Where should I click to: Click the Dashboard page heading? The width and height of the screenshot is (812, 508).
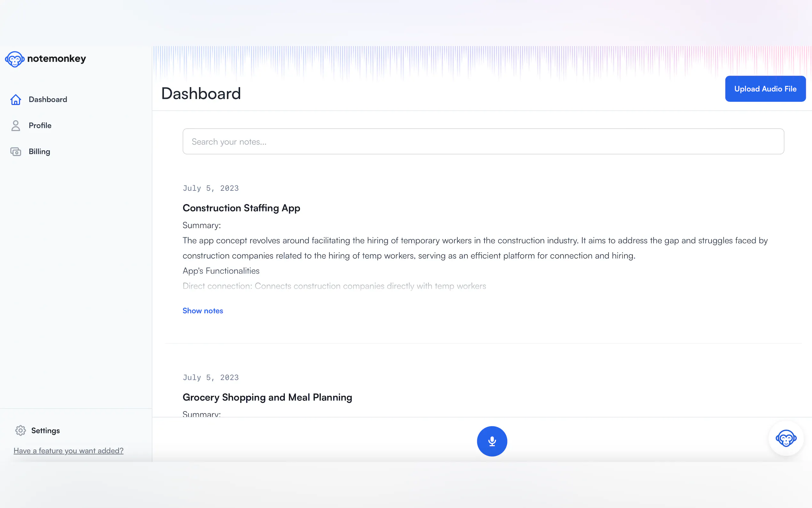point(201,93)
